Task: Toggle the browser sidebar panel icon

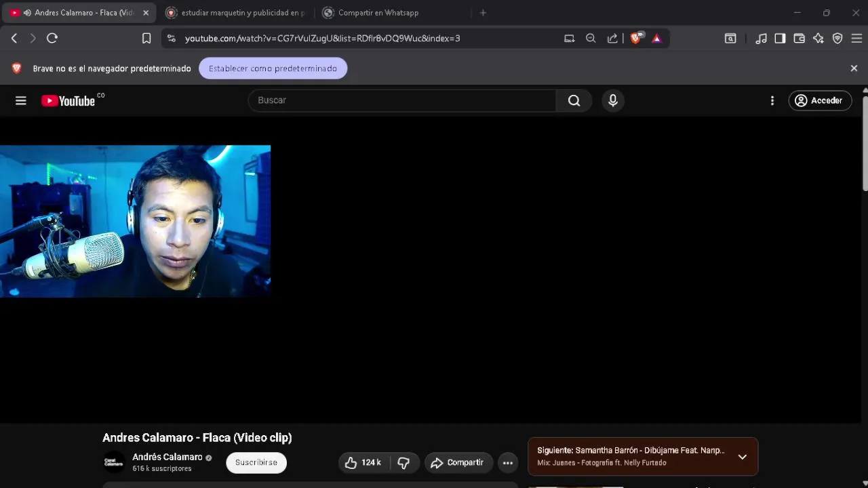Action: (x=780, y=39)
